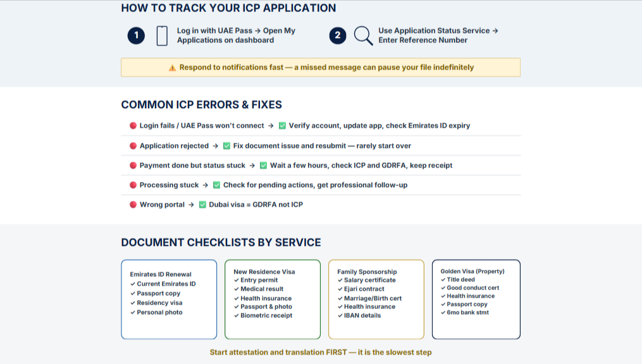Viewport: 642px width, 364px height.
Task: Click the magnifying glass search icon
Action: [363, 35]
